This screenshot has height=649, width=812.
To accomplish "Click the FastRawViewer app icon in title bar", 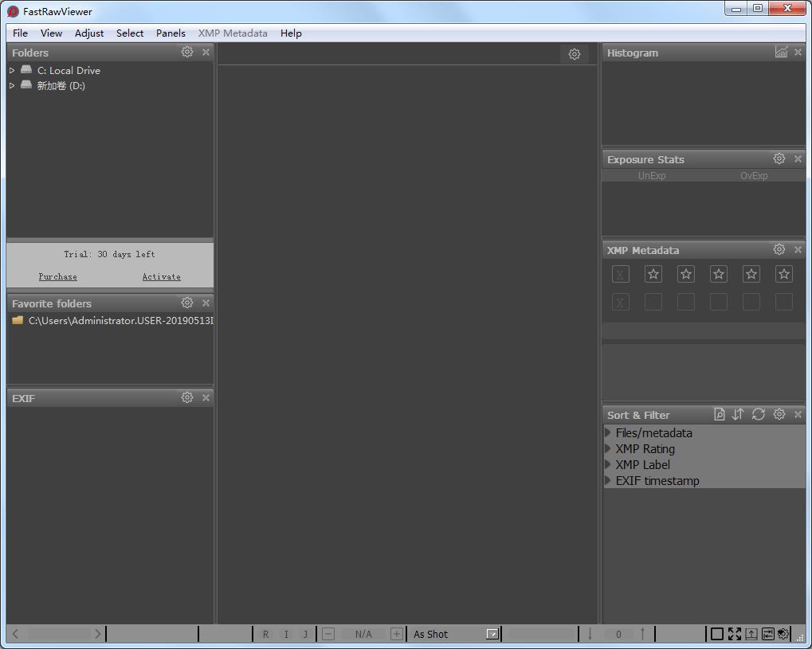I will point(13,11).
